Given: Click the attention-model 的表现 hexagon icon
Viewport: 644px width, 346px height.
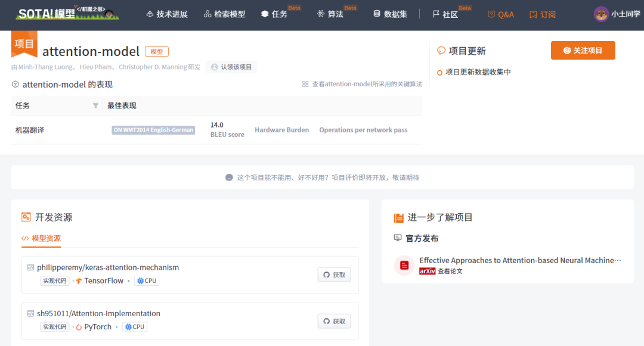Looking at the screenshot, I should coord(15,84).
